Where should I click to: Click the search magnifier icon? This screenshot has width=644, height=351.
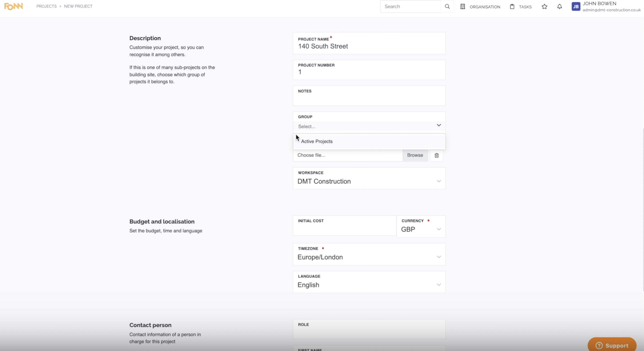[447, 7]
